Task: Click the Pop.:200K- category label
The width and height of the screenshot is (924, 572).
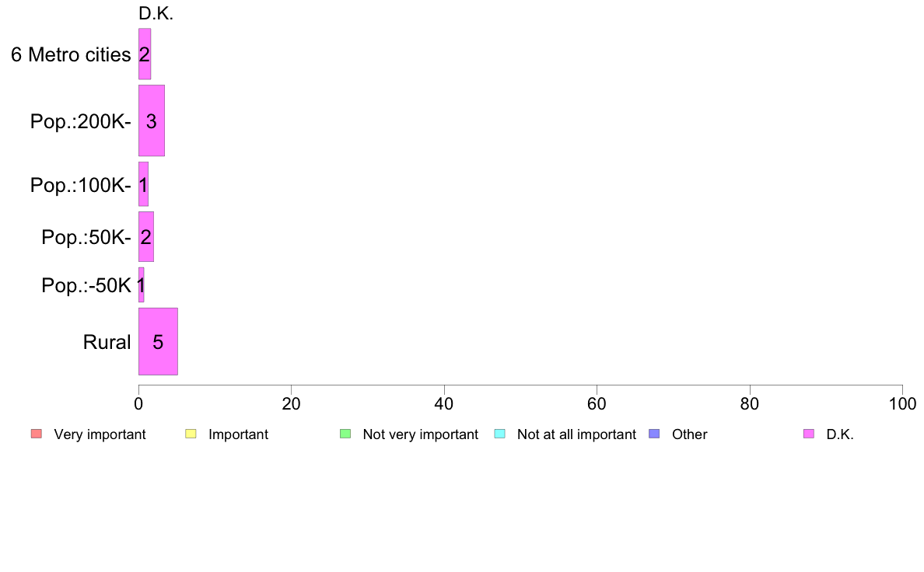Action: coord(81,121)
